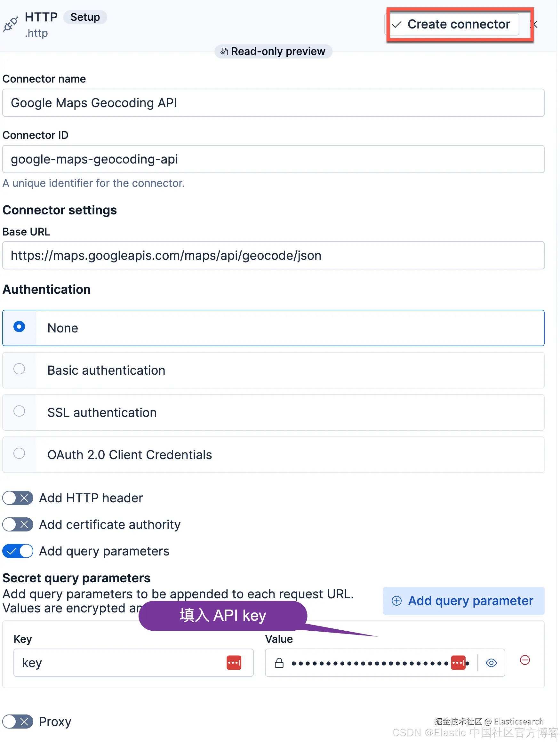Click the Setup badge
Screen dimensions: 560x742
(x=85, y=17)
